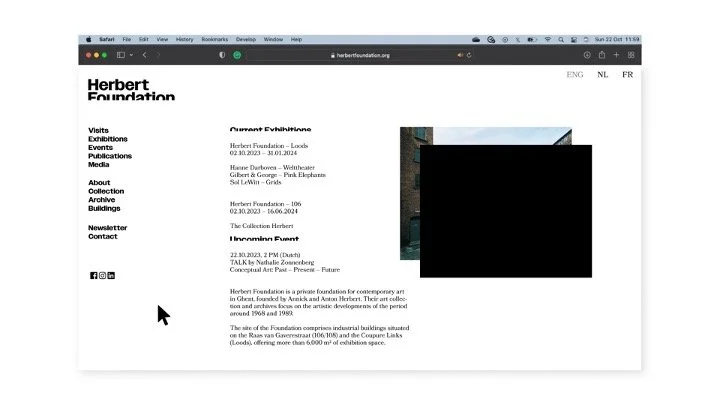Open the Archive page

click(101, 200)
